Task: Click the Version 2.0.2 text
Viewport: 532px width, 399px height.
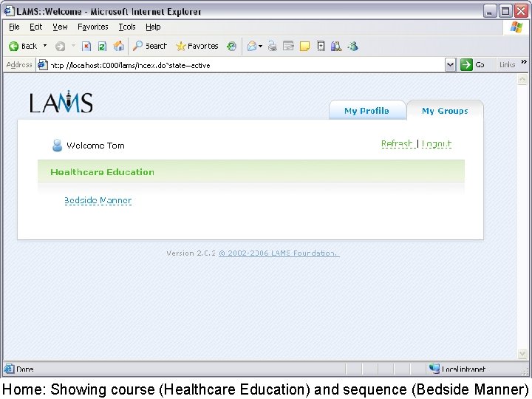Action: pos(191,253)
